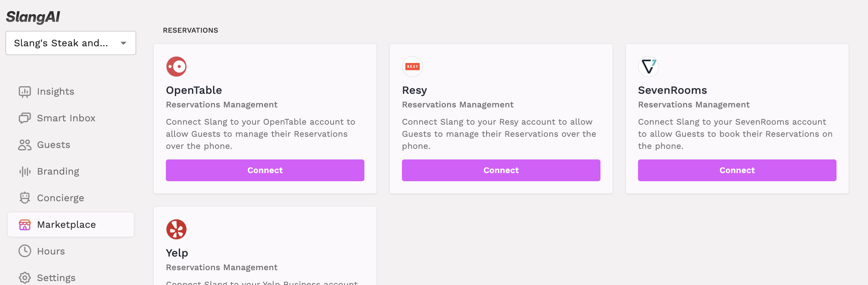Screen dimensions: 868x285
Task: Click the Marketplace storefront icon
Action: click(x=25, y=225)
